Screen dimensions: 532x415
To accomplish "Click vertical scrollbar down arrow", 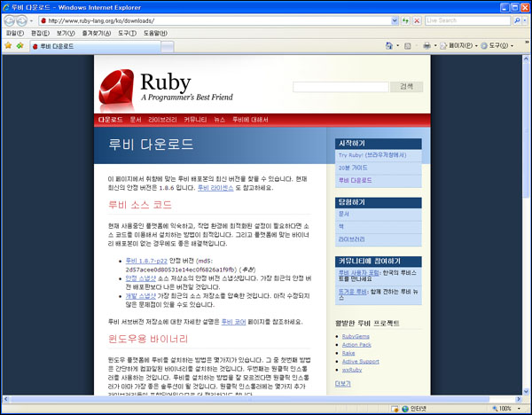I will tap(526, 391).
